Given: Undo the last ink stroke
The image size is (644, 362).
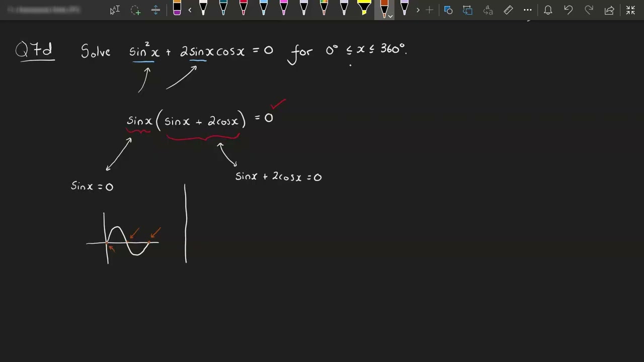Looking at the screenshot, I should click(x=569, y=10).
